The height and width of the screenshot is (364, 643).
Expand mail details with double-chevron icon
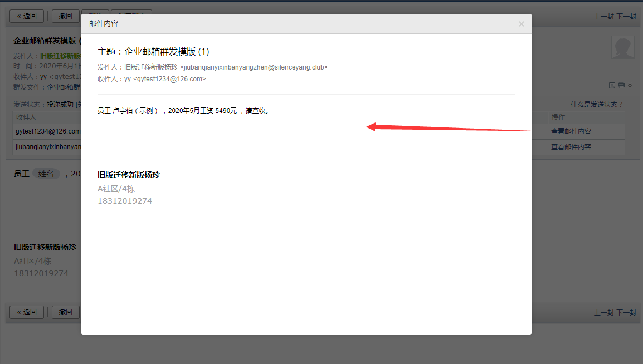pyautogui.click(x=630, y=85)
